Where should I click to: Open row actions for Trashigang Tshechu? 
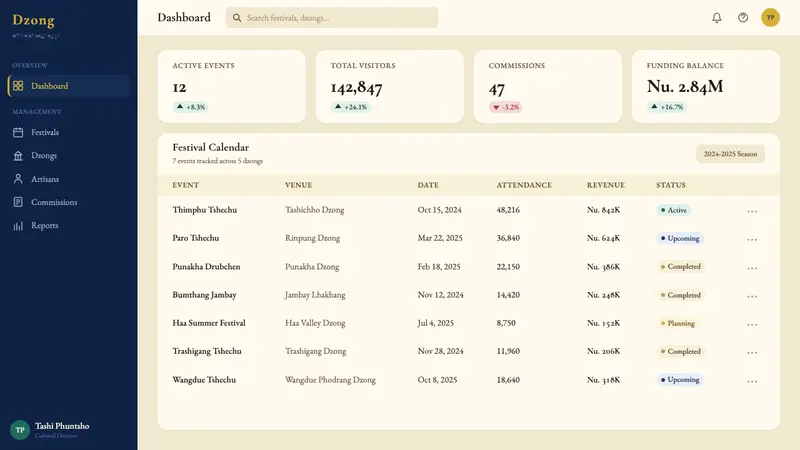coord(752,352)
